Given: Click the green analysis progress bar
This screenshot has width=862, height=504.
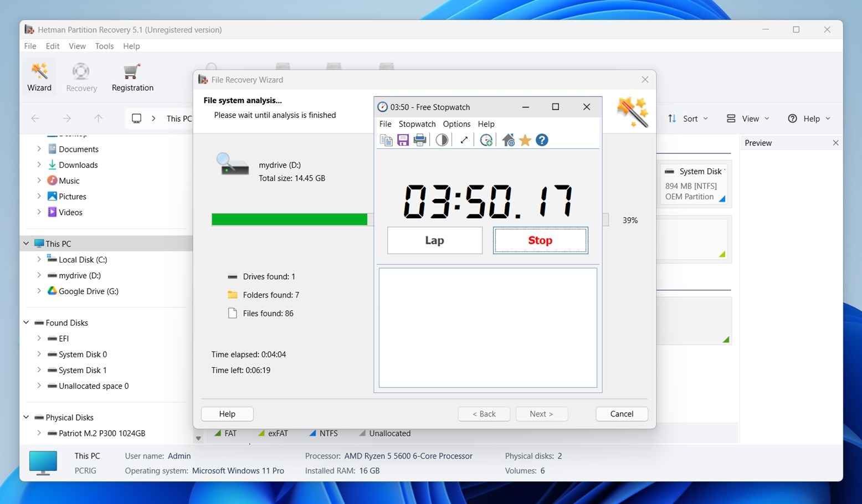Looking at the screenshot, I should (x=289, y=220).
